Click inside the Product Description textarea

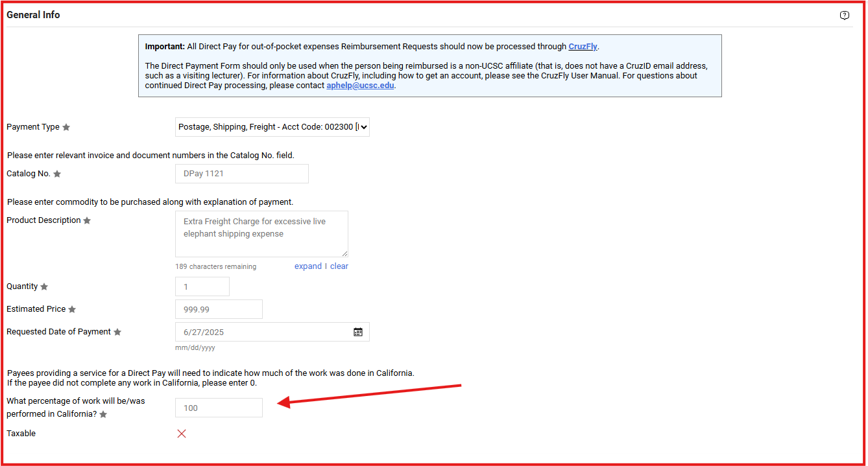point(261,233)
